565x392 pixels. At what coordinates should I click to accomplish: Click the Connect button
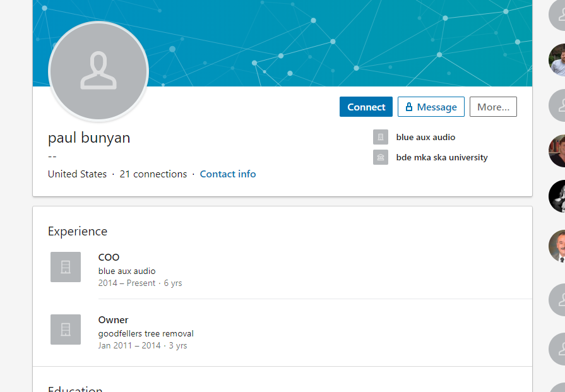366,107
